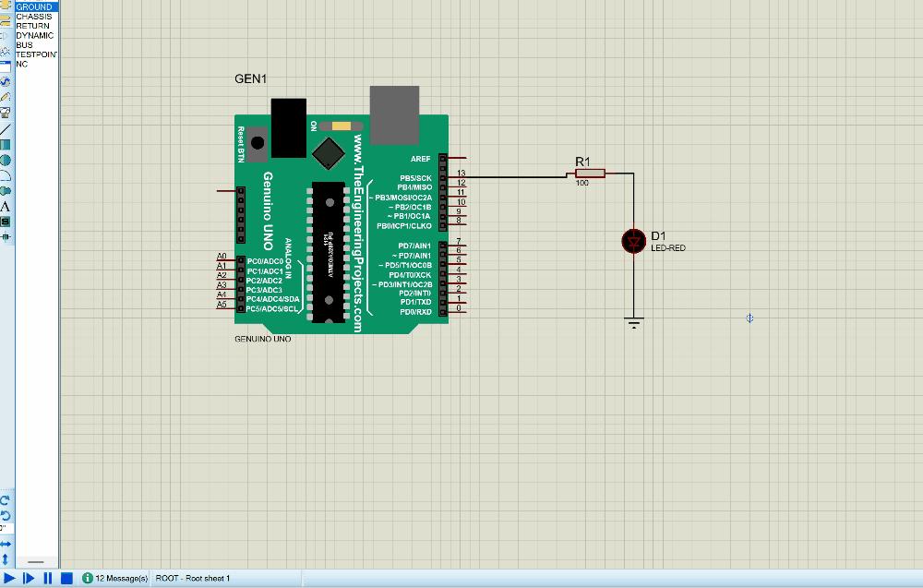The width and height of the screenshot is (923, 588).
Task: Click Reset BTN on Genuino board
Action: 258,143
